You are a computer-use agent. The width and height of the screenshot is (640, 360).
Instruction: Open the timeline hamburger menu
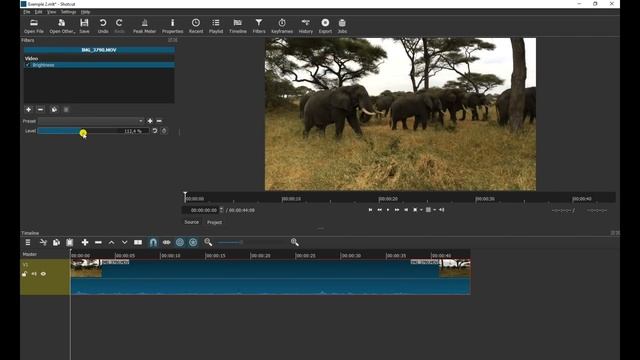click(x=28, y=242)
